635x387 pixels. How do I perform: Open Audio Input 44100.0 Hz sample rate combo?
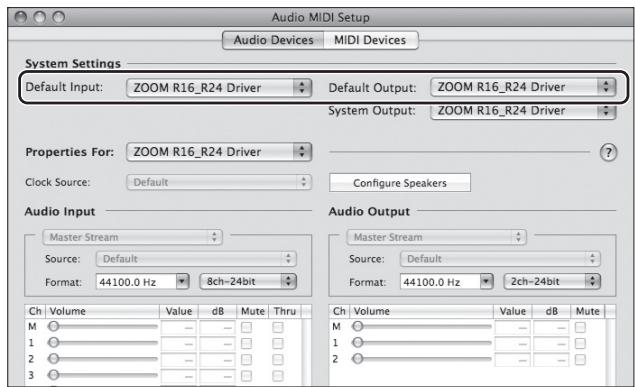point(143,282)
